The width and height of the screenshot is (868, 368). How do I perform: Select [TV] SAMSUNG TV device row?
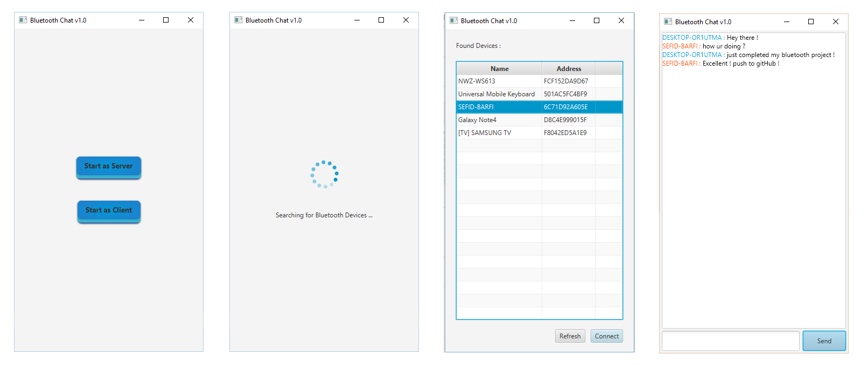tap(540, 133)
